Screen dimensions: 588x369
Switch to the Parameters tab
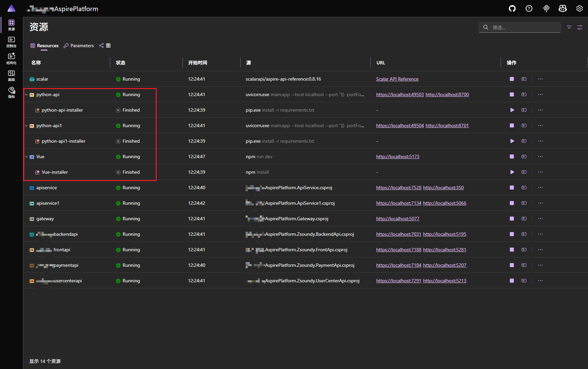pos(79,46)
